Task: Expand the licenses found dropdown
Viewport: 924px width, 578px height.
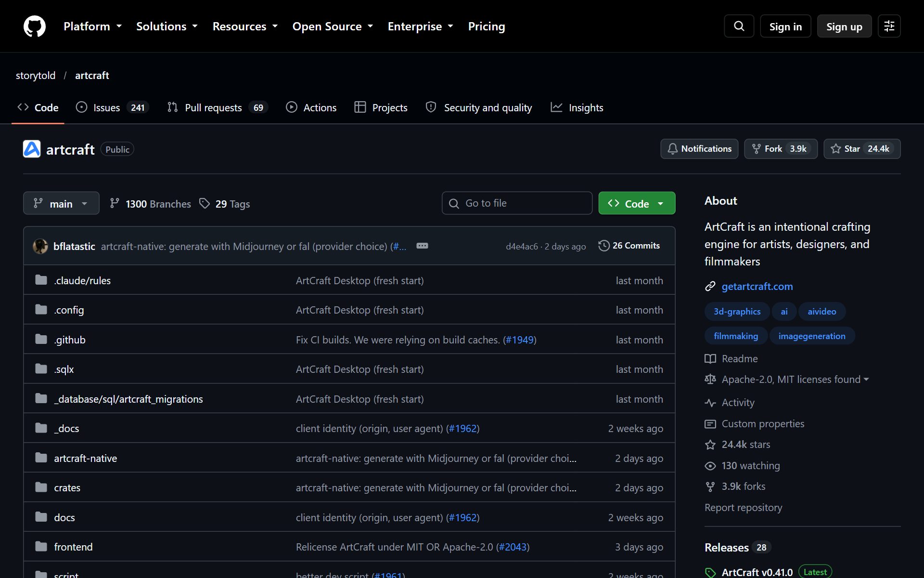Action: (796, 380)
